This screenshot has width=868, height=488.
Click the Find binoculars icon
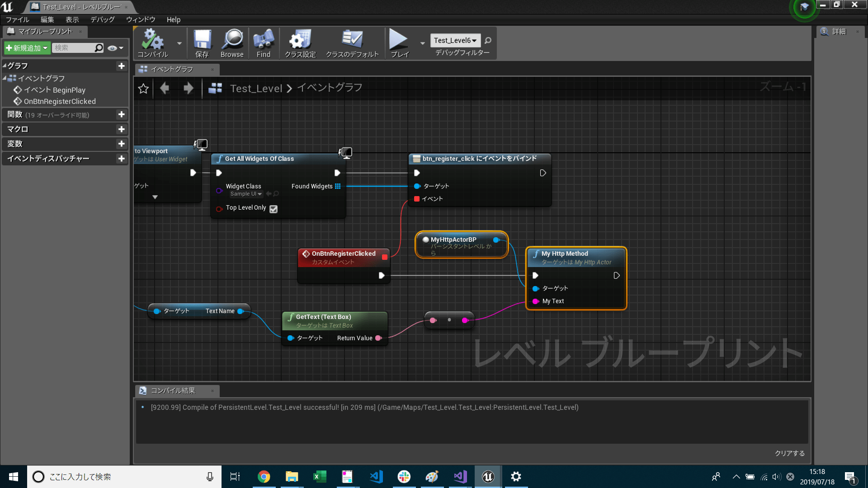264,43
